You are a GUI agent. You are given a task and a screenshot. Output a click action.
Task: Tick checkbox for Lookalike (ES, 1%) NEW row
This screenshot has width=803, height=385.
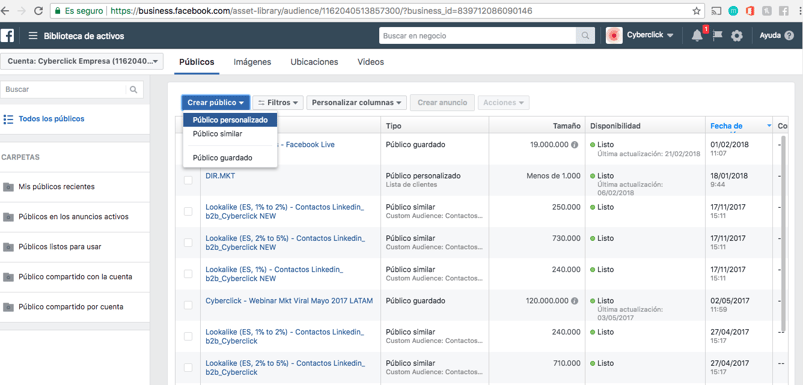pyautogui.click(x=188, y=274)
